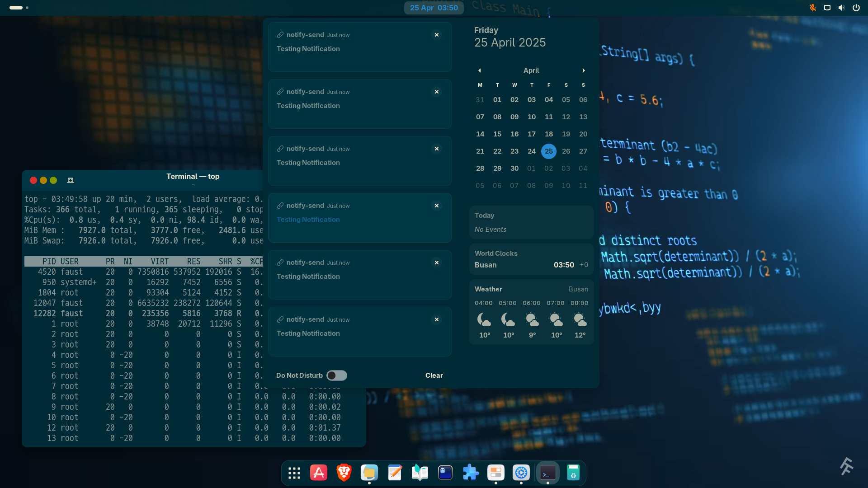The height and width of the screenshot is (488, 868).
Task: Select April 10 in the calendar
Action: click(532, 117)
